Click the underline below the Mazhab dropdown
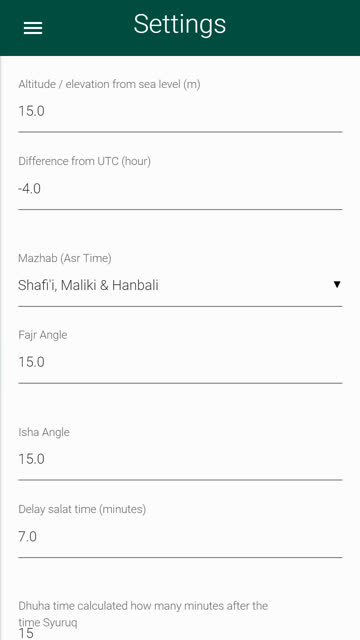 click(x=180, y=306)
